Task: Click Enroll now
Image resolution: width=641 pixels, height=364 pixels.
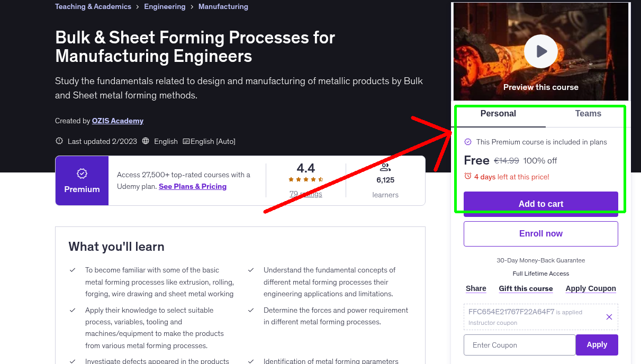Action: coord(540,233)
